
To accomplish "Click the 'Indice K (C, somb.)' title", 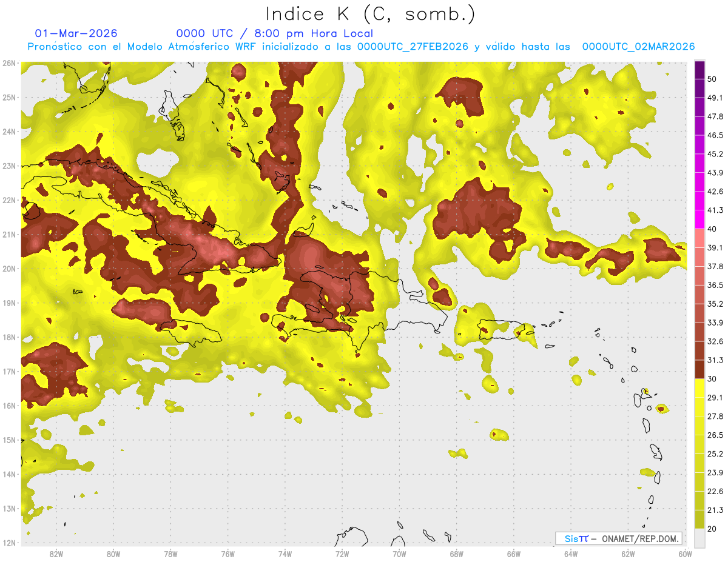I will pos(370,14).
